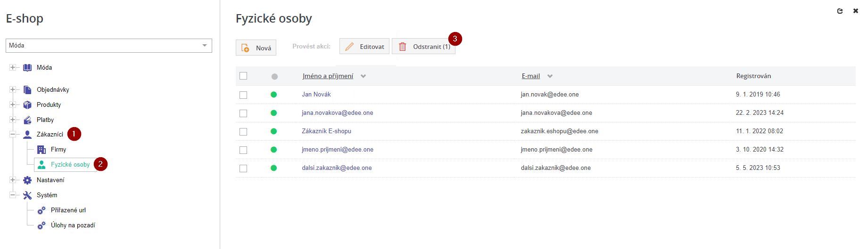
Task: Click the Nastavení gear icon
Action: click(x=27, y=180)
